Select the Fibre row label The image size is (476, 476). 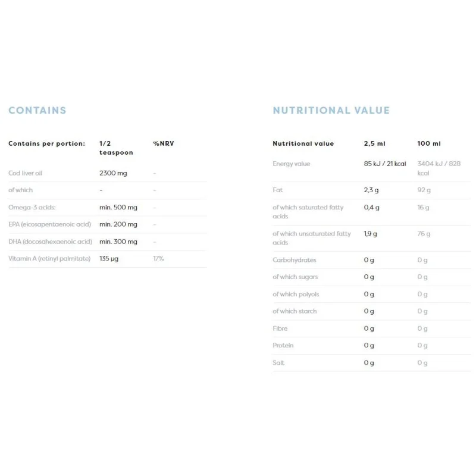point(280,328)
